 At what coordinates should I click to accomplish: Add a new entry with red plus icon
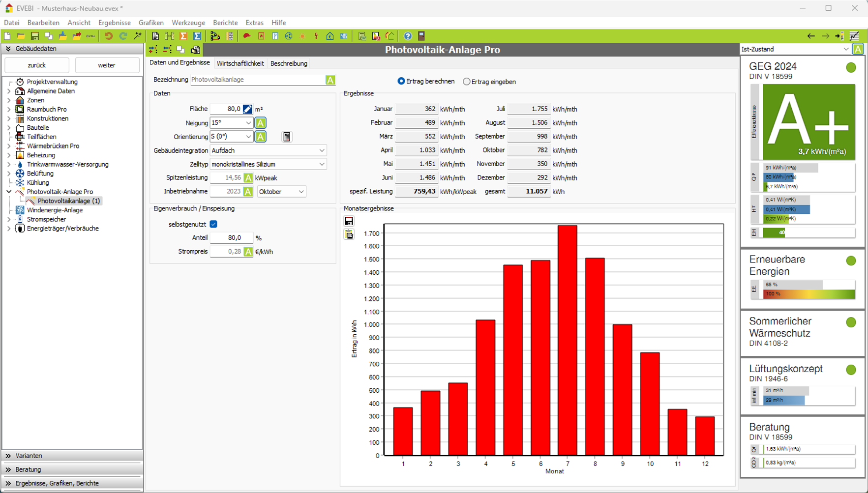153,50
